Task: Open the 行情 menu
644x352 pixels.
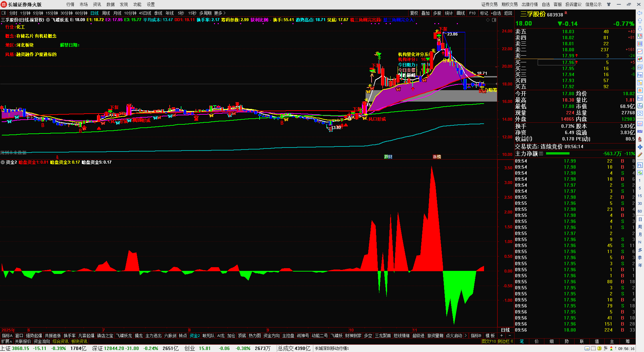Action: [x=70, y=4]
